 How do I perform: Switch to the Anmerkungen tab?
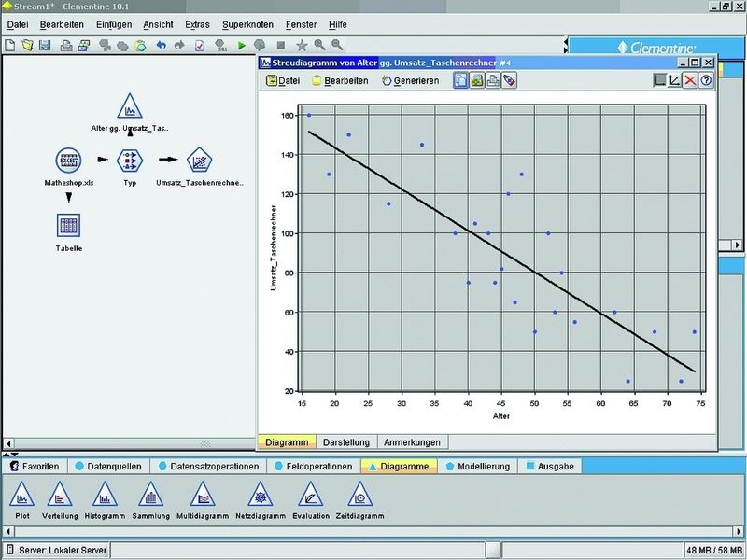coord(412,442)
